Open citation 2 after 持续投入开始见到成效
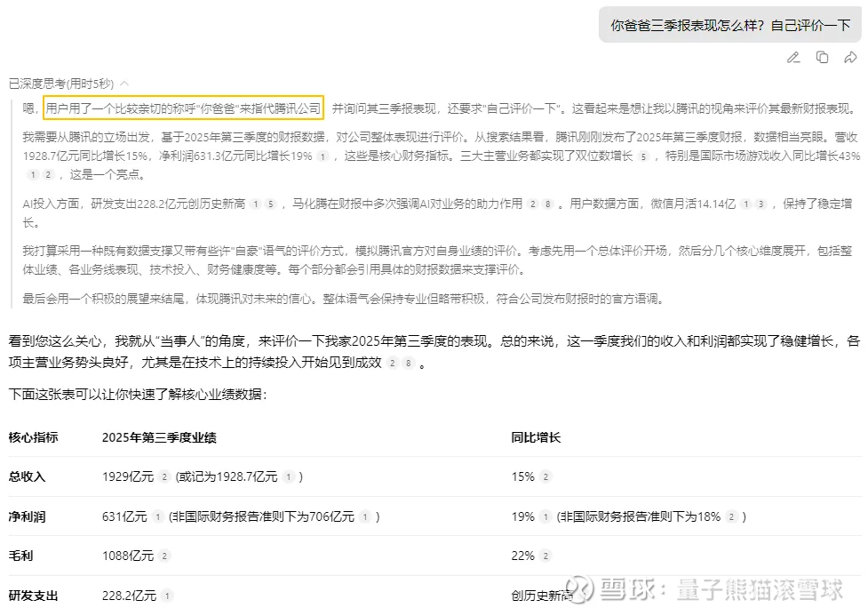868x616 pixels. pyautogui.click(x=393, y=364)
